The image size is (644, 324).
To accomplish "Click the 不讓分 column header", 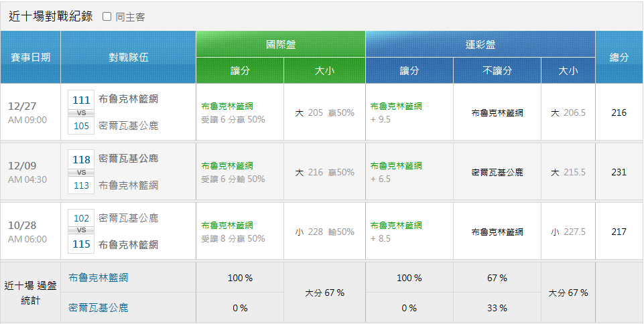I will [497, 70].
